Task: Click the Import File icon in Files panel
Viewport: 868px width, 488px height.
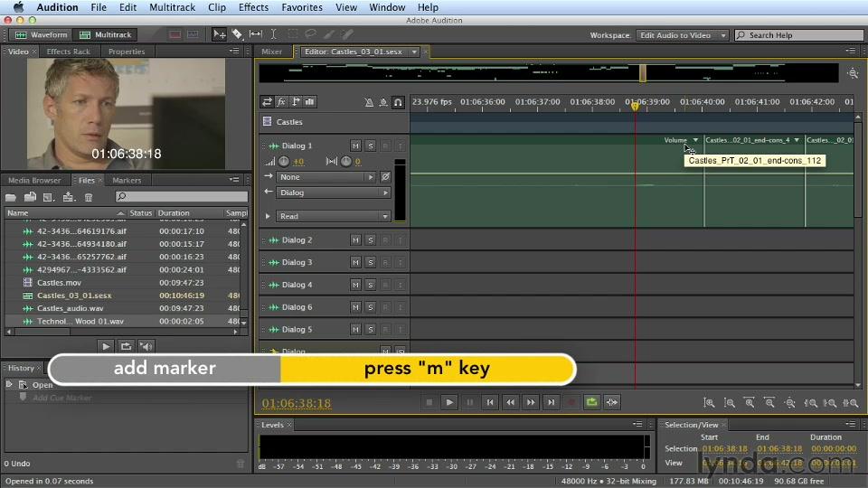Action: [30, 197]
